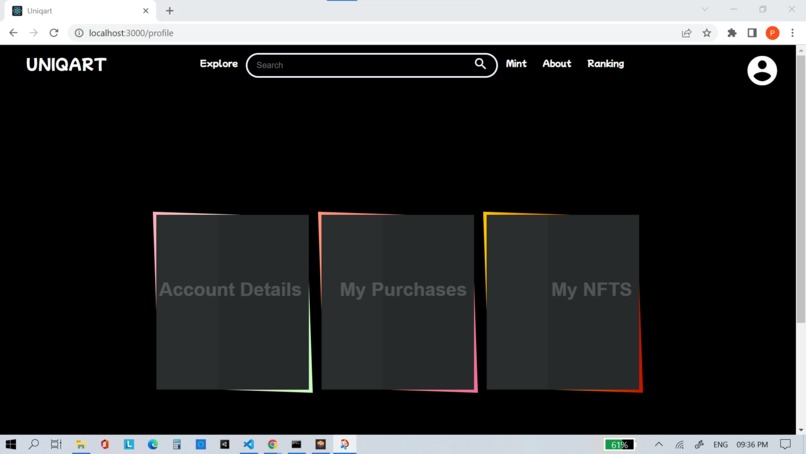Show hidden system tray icons

click(x=658, y=444)
